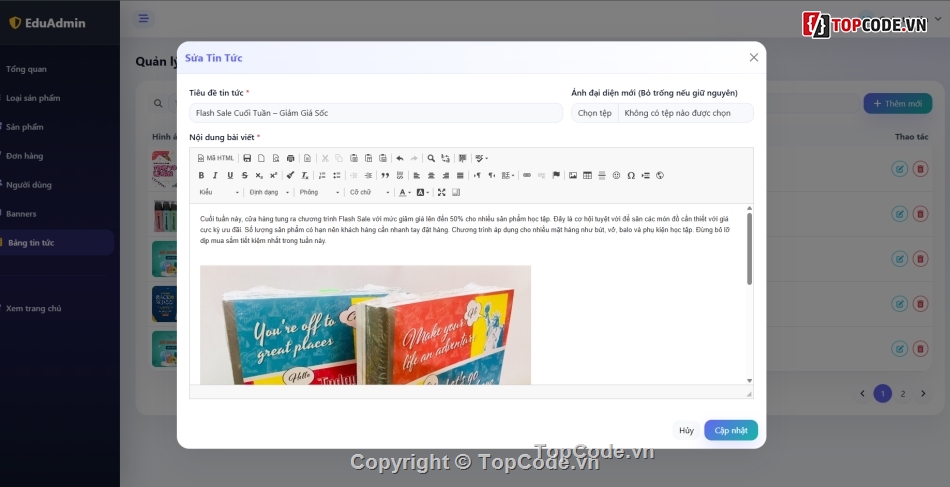Open Special Character omega icon

pyautogui.click(x=631, y=175)
